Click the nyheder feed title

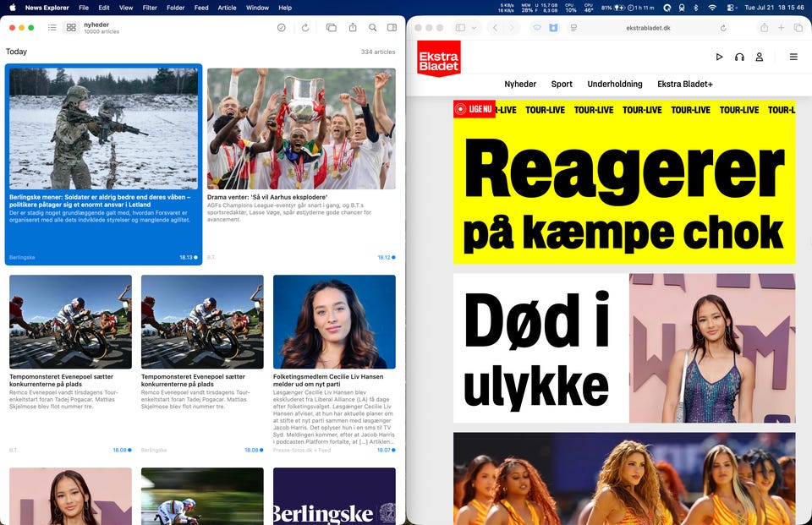click(x=96, y=25)
